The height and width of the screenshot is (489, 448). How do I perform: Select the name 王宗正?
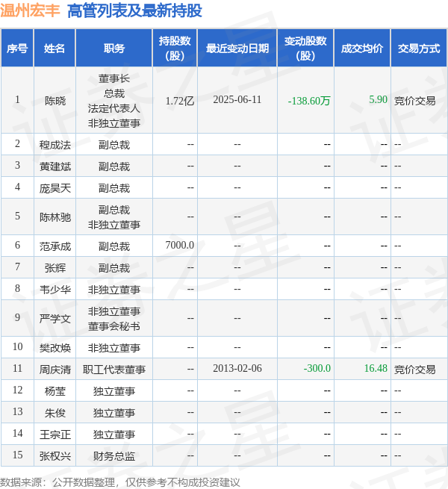(x=55, y=435)
